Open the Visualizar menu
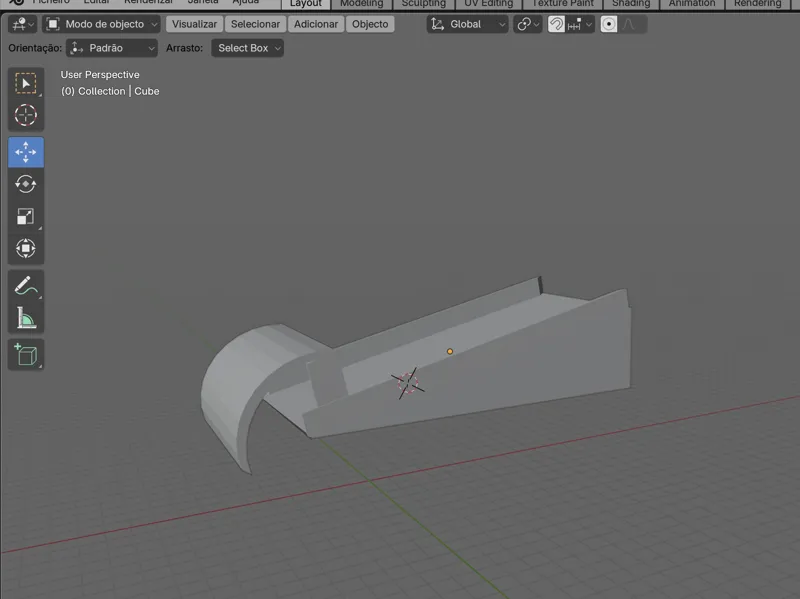Screen dimensions: 800x599 (194, 24)
